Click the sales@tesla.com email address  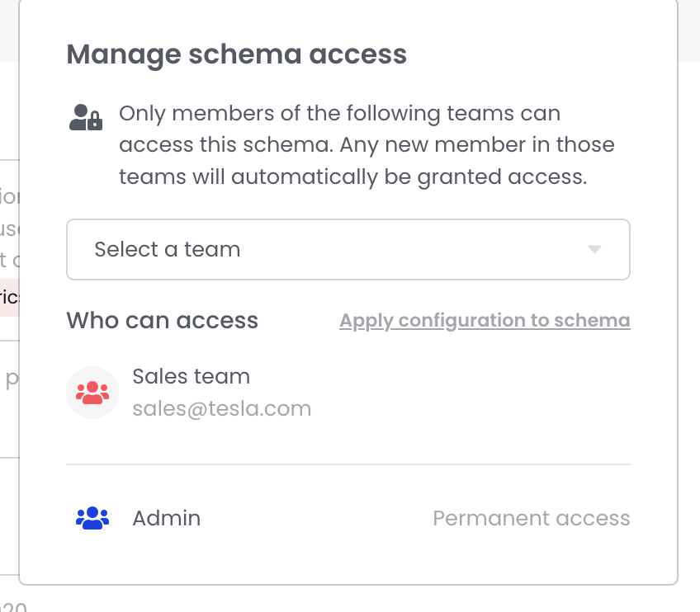click(x=221, y=408)
